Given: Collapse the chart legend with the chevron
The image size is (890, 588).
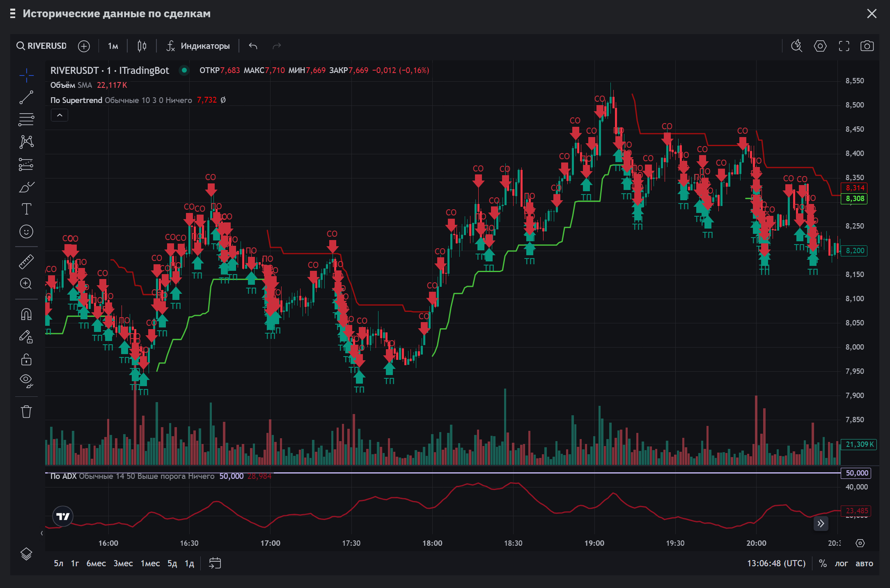Looking at the screenshot, I should tap(59, 115).
